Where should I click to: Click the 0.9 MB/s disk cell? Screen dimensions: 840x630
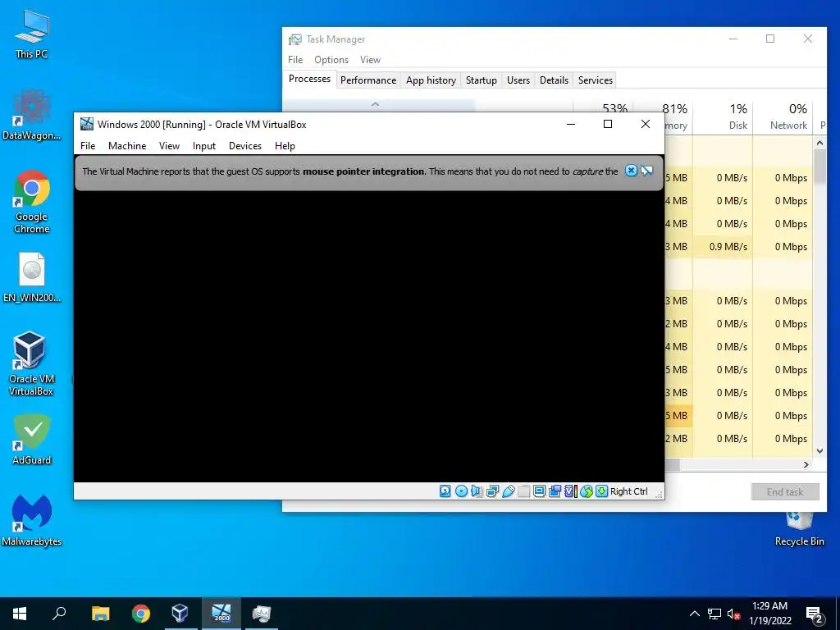(723, 247)
